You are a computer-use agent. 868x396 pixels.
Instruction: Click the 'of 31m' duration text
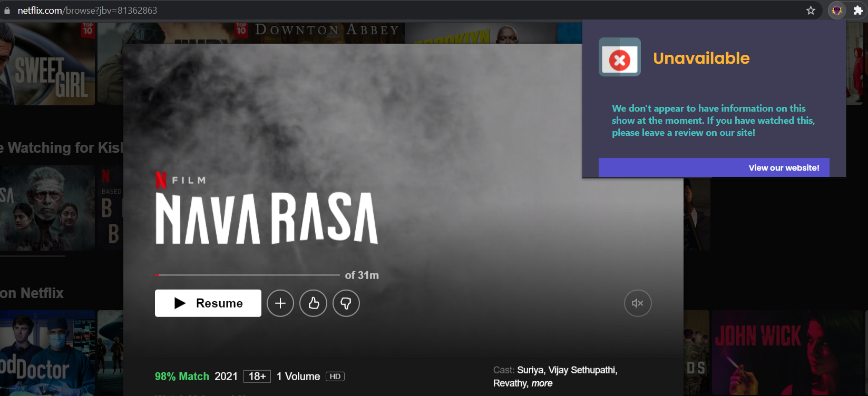pyautogui.click(x=362, y=275)
